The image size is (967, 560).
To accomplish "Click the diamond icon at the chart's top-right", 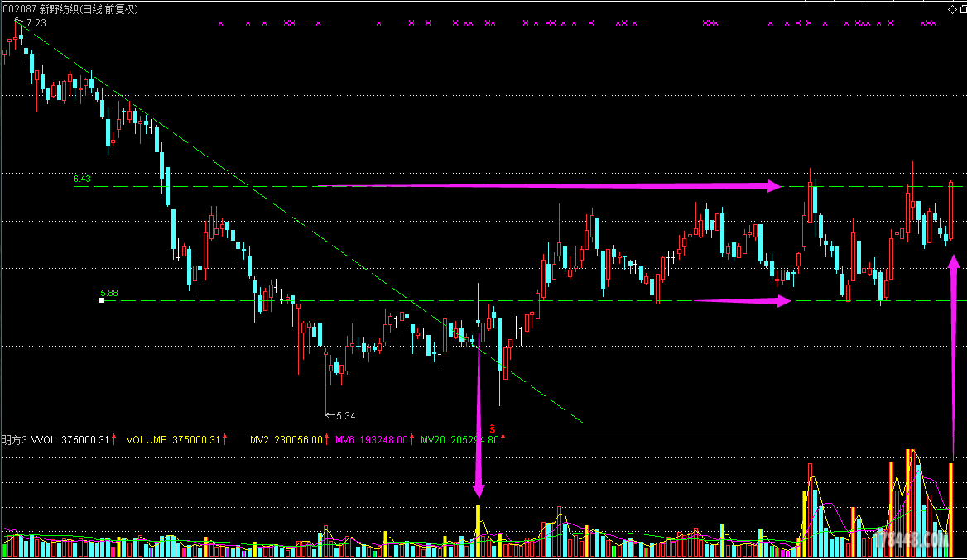I will coord(952,9).
